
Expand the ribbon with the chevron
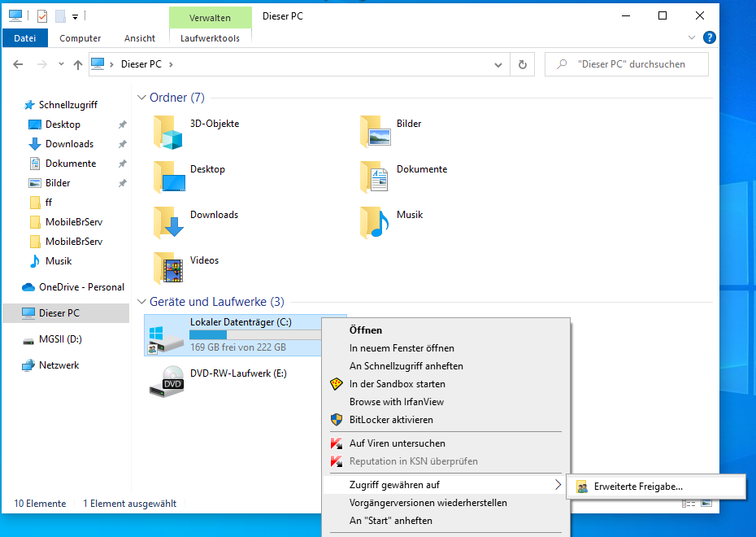click(x=692, y=37)
